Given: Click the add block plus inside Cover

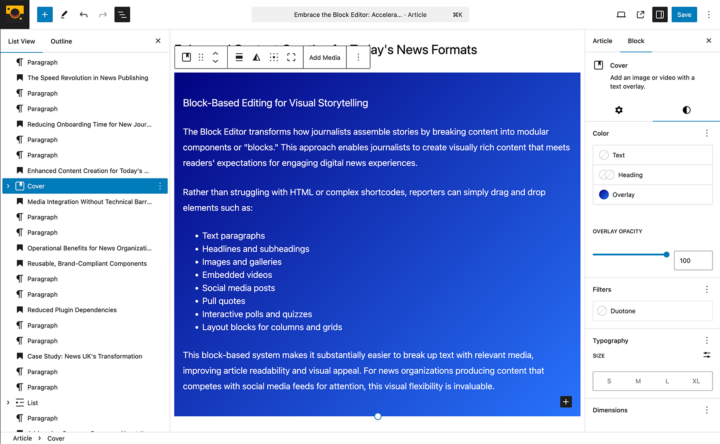Looking at the screenshot, I should pyautogui.click(x=566, y=402).
